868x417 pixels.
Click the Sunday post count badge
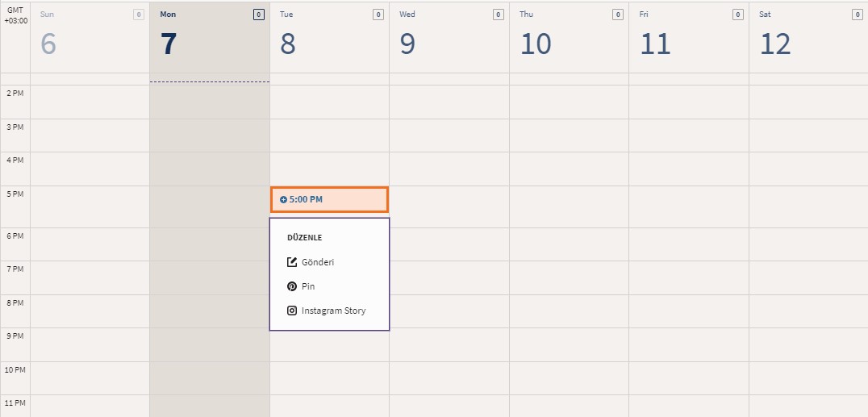click(x=139, y=15)
